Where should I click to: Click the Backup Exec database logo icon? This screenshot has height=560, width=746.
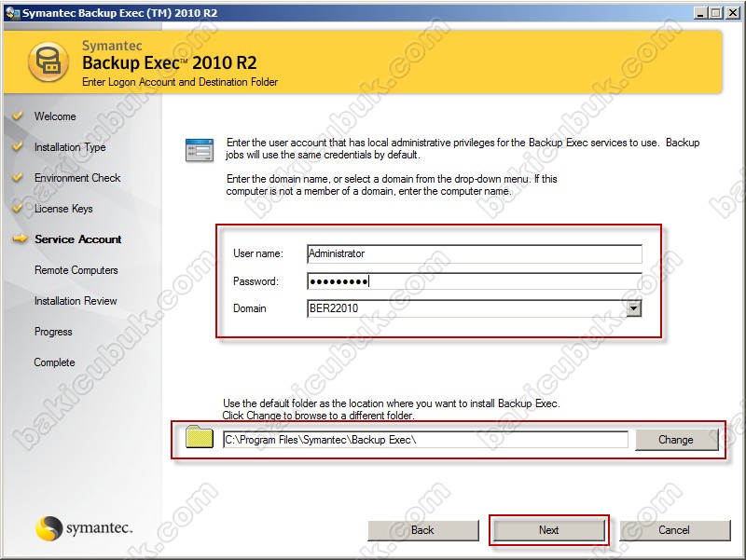click(x=48, y=61)
